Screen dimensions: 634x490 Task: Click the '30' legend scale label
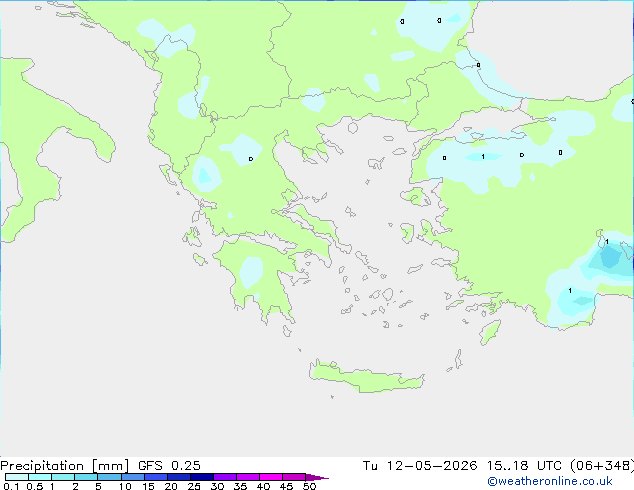click(x=217, y=486)
